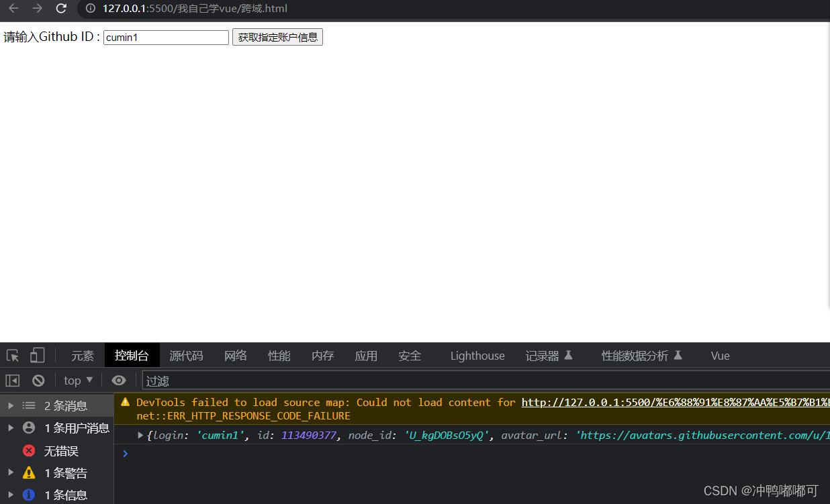Screen dimensions: 830x504
Task: Open the source map URL link
Action: (676, 403)
